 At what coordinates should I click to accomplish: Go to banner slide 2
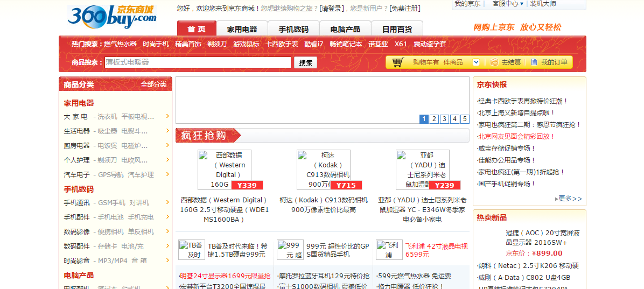[x=434, y=119]
